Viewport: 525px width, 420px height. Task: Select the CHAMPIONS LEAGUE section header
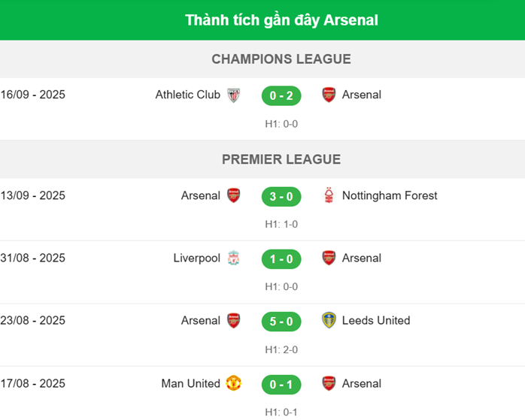[281, 59]
